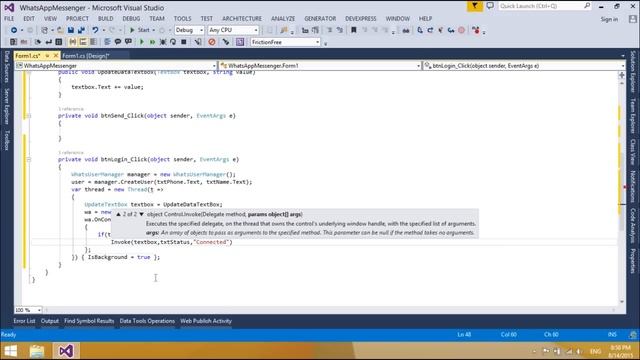Image resolution: width=640 pixels, height=360 pixels.
Task: Click the Visual Studio taskbar icon
Action: coord(66,351)
